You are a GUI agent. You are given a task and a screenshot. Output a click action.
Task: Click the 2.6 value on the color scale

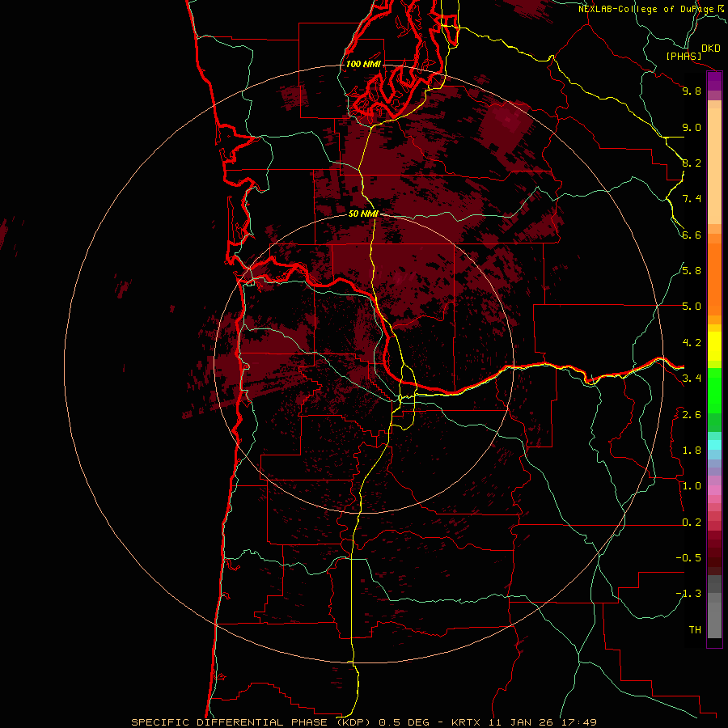tap(692, 415)
